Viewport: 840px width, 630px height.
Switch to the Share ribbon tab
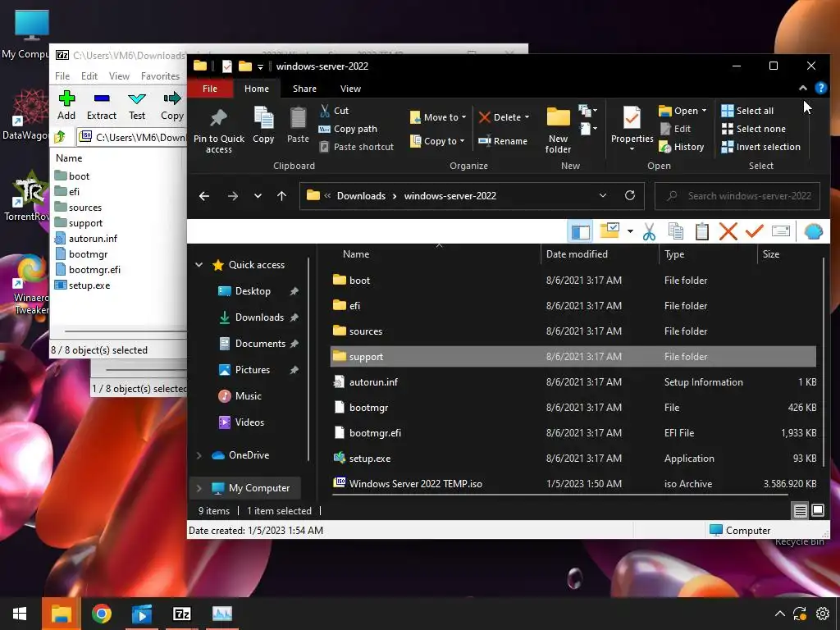[x=304, y=89]
